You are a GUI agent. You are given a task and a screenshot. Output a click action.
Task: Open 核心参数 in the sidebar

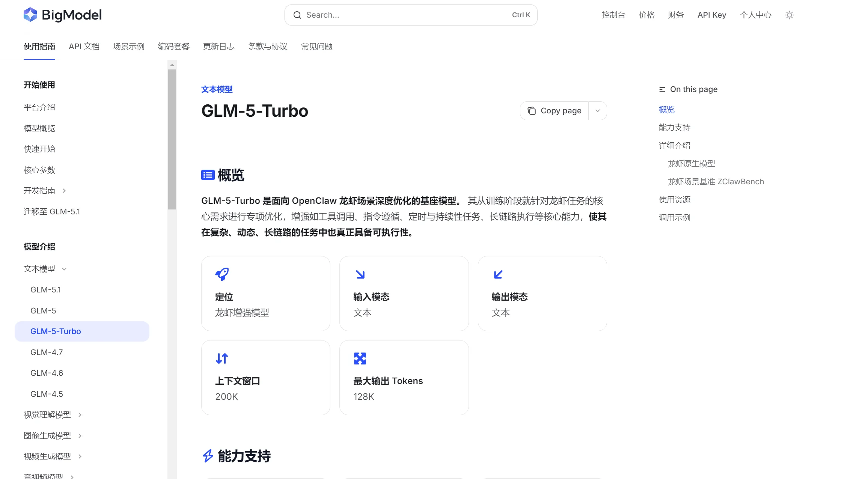[39, 170]
